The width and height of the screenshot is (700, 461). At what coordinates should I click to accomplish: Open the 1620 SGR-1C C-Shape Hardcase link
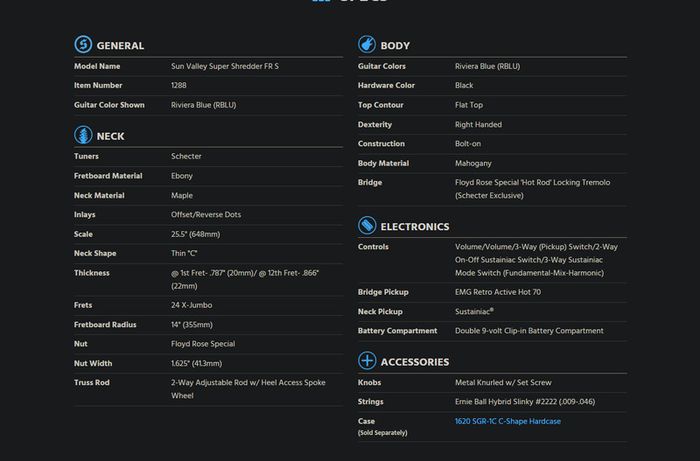[508, 421]
